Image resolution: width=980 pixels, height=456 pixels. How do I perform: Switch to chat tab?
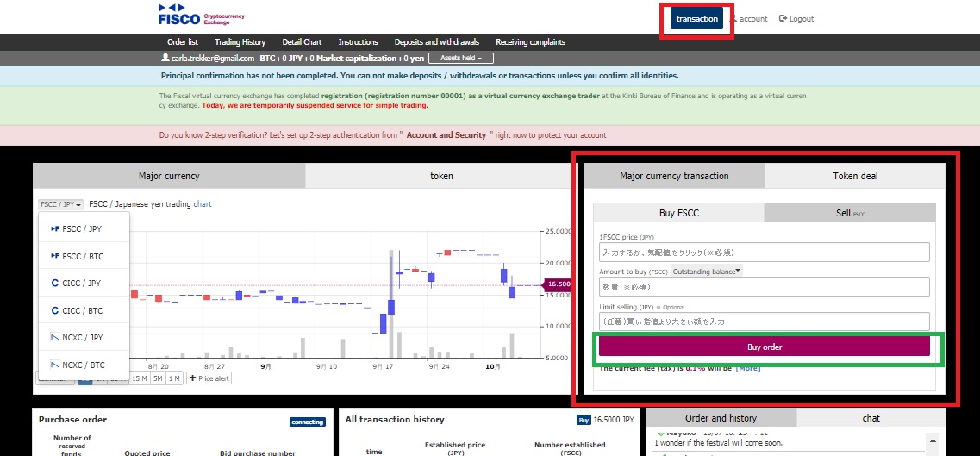(x=871, y=419)
